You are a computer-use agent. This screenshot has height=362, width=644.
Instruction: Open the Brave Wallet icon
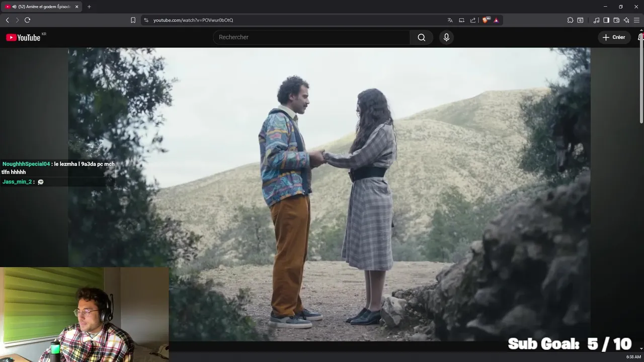pos(616,20)
